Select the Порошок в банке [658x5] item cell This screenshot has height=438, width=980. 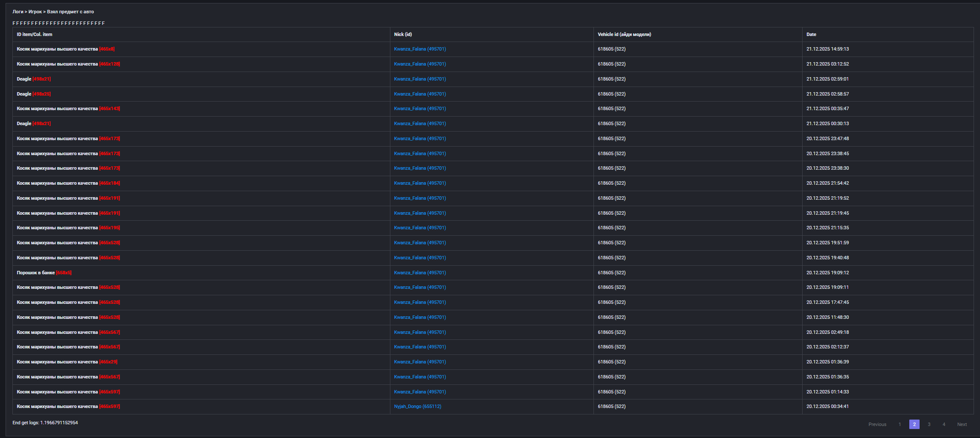[44, 273]
